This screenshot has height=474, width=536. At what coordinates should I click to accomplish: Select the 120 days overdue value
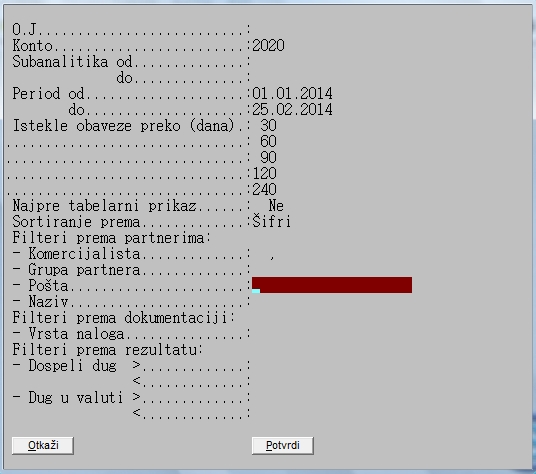(x=265, y=173)
